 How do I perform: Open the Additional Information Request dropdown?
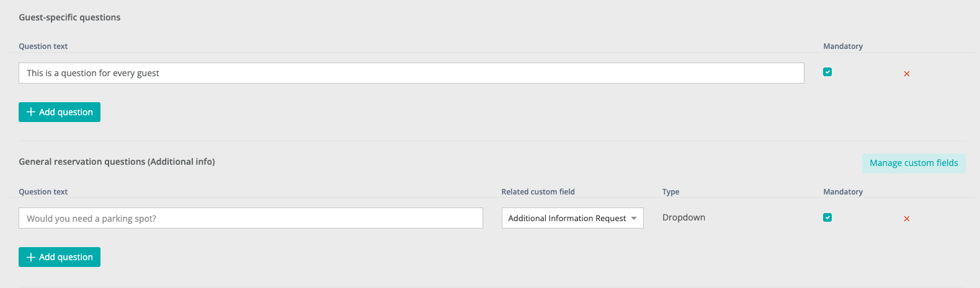(x=567, y=218)
